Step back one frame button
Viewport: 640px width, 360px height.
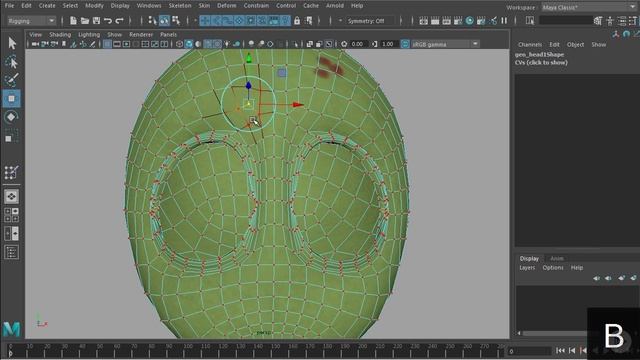[572, 351]
